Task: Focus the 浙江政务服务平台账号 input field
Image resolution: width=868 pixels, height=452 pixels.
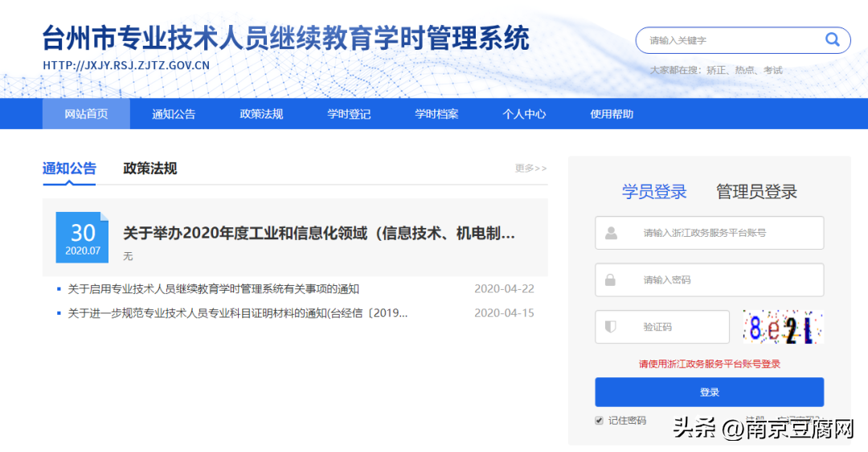Action: [709, 233]
